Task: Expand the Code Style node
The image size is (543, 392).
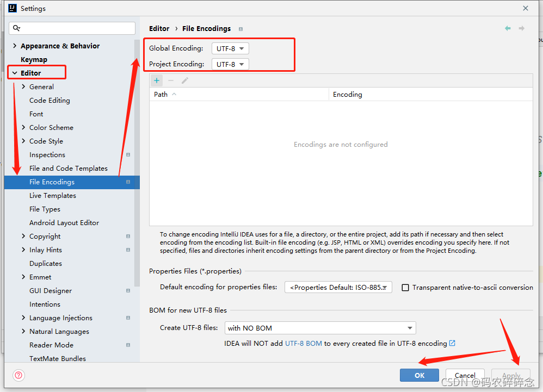Action: (23, 141)
